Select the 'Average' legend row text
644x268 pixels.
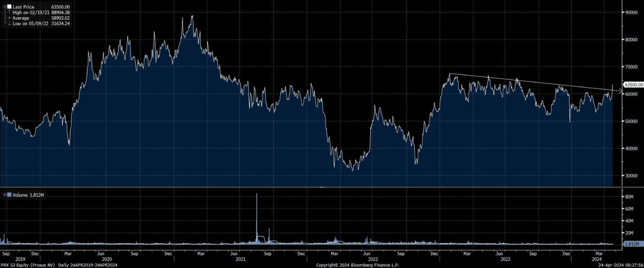(x=20, y=18)
